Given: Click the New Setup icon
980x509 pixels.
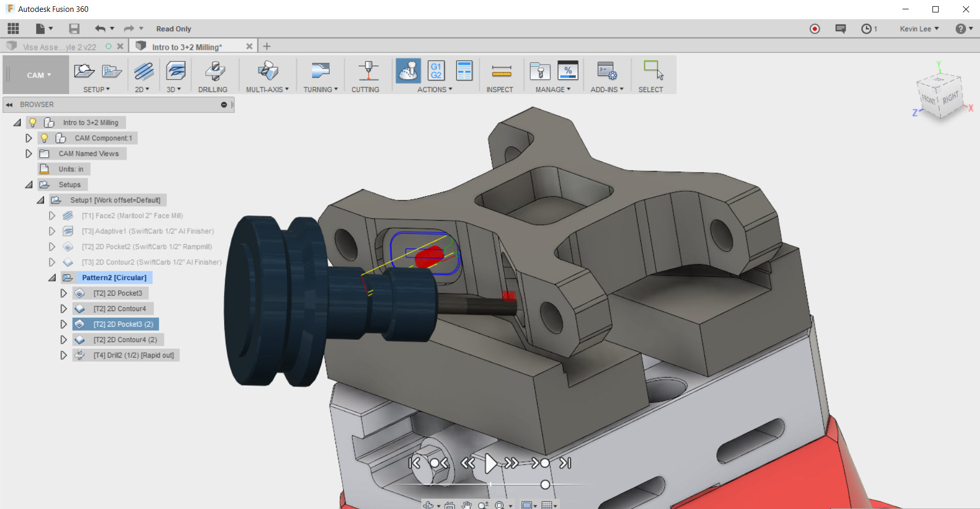Looking at the screenshot, I should point(84,71).
